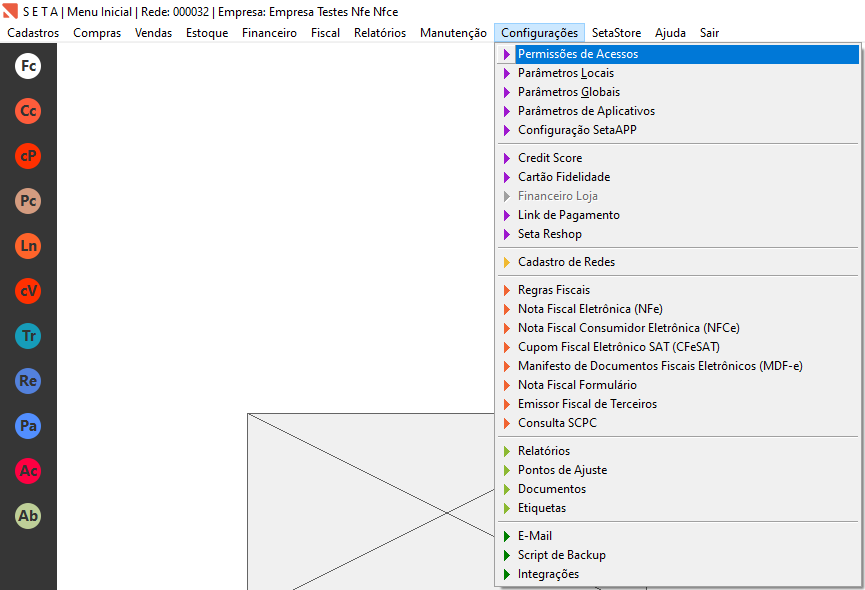This screenshot has height=590, width=865.
Task: Open Parâmetros de Aplicativos
Action: pos(679,111)
